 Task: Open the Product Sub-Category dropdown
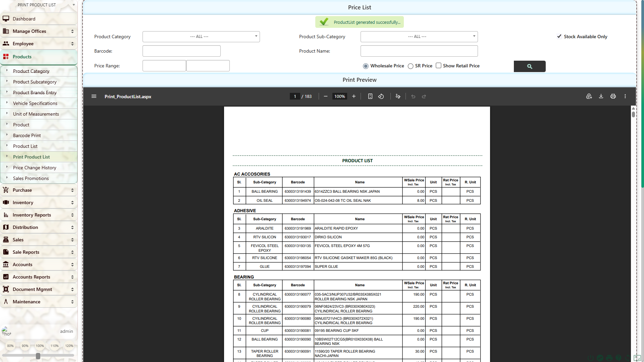pos(419,37)
